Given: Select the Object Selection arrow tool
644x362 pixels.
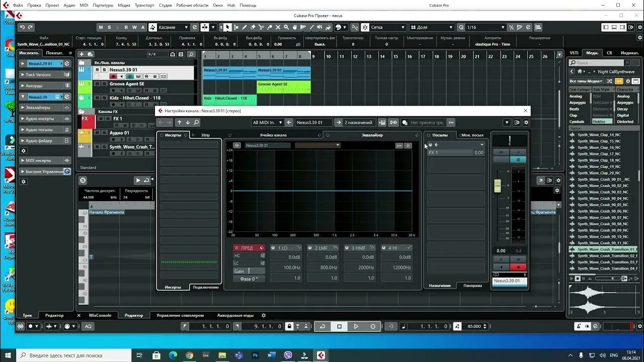Looking at the screenshot, I should [x=227, y=27].
